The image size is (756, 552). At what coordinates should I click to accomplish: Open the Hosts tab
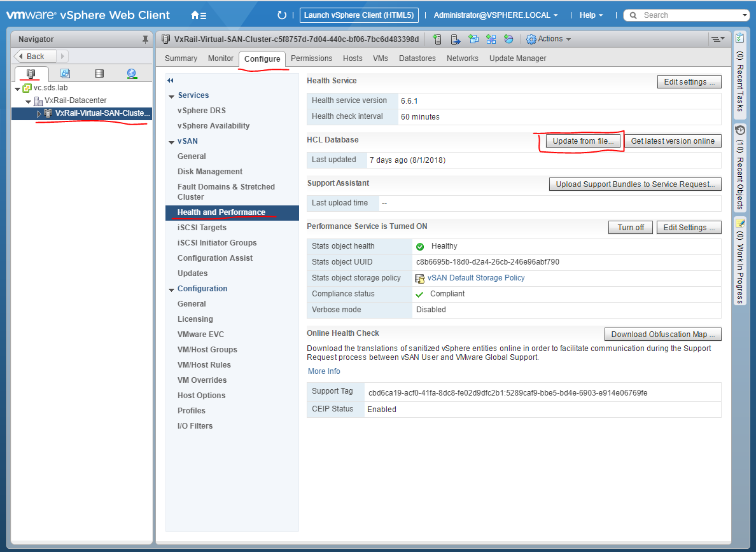point(353,59)
